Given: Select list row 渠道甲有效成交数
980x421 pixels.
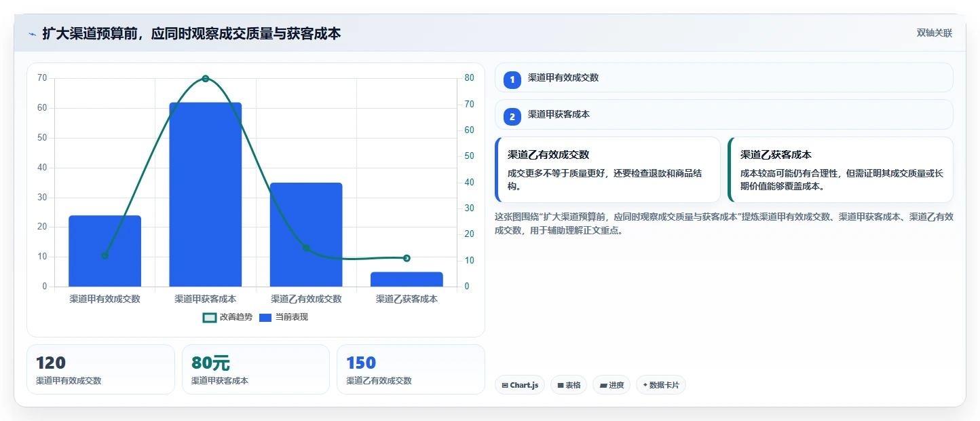Looking at the screenshot, I should pyautogui.click(x=724, y=77).
